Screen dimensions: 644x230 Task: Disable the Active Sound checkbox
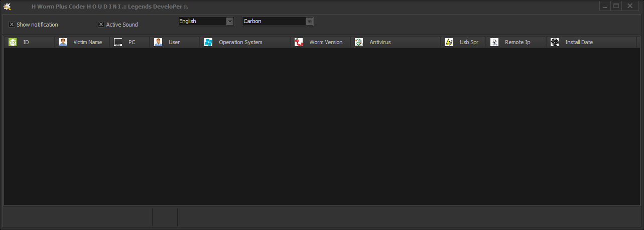101,25
